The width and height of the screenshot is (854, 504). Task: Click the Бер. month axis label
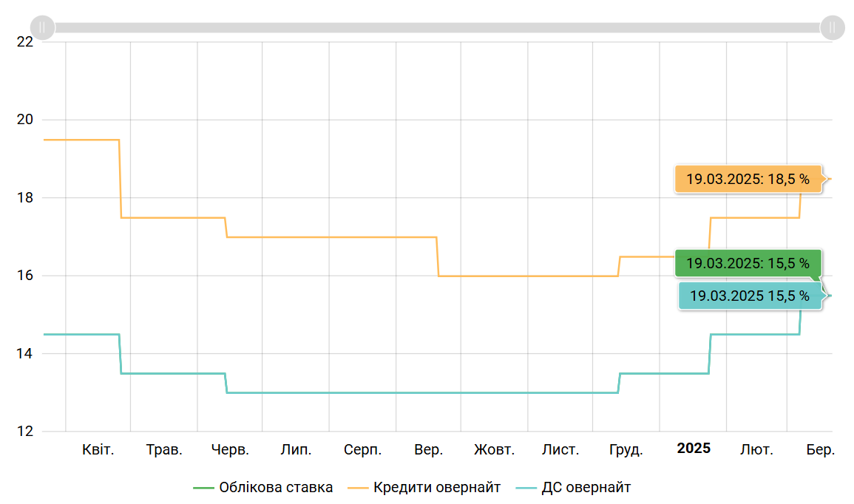click(x=820, y=449)
